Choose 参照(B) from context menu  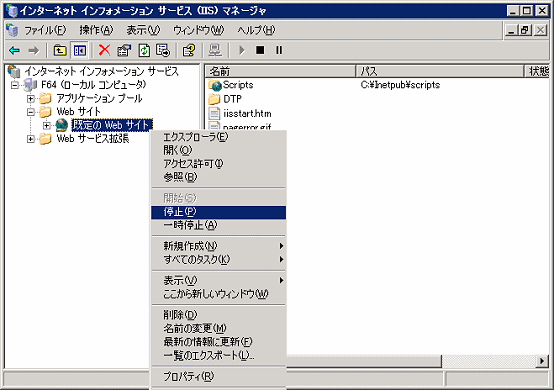218,177
